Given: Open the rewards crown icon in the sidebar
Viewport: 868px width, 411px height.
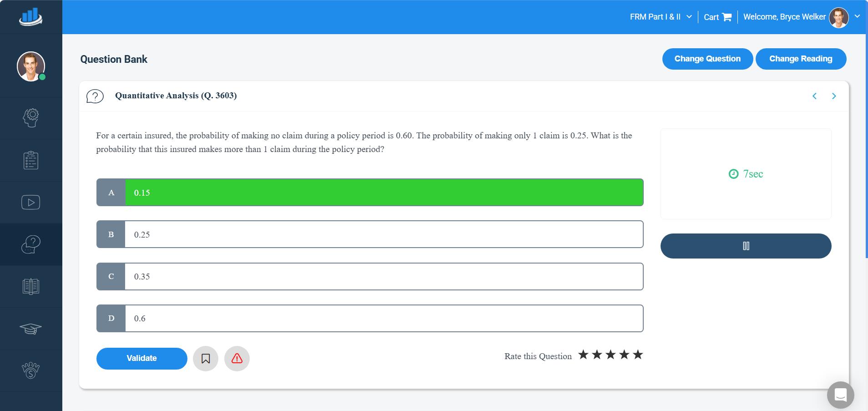Looking at the screenshot, I should [30, 370].
